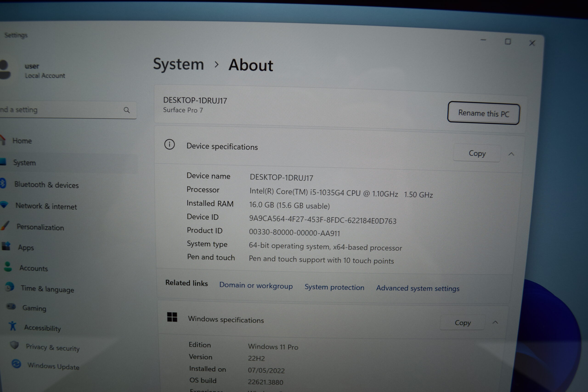This screenshot has height=392, width=588.
Task: Open Bluetooth & devices settings
Action: (x=46, y=185)
